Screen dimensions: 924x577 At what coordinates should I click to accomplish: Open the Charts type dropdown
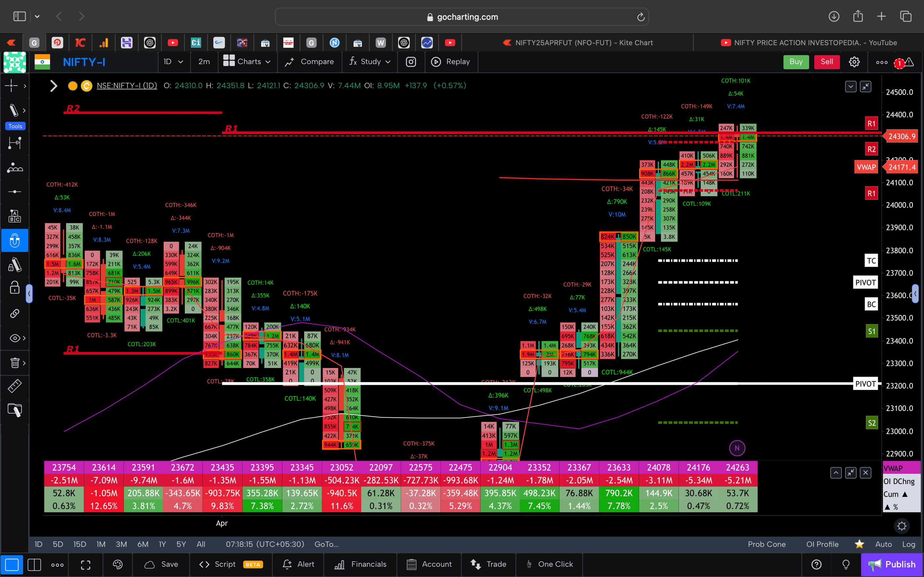pos(247,61)
